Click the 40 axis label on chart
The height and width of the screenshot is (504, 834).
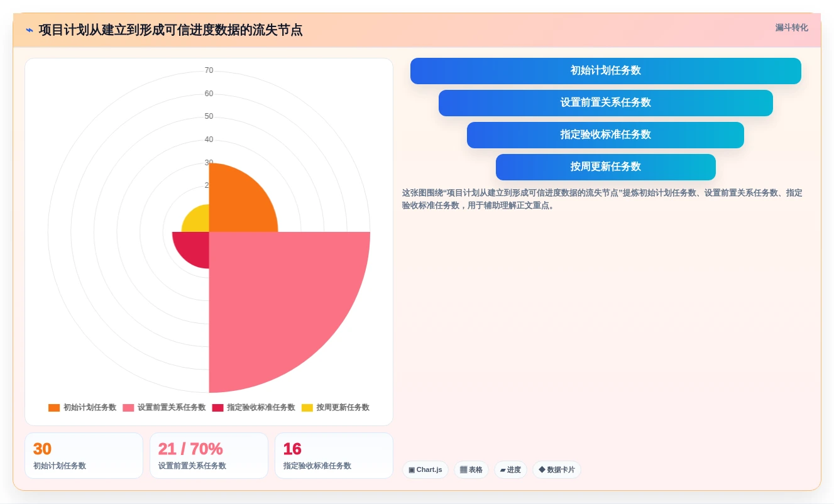(209, 140)
